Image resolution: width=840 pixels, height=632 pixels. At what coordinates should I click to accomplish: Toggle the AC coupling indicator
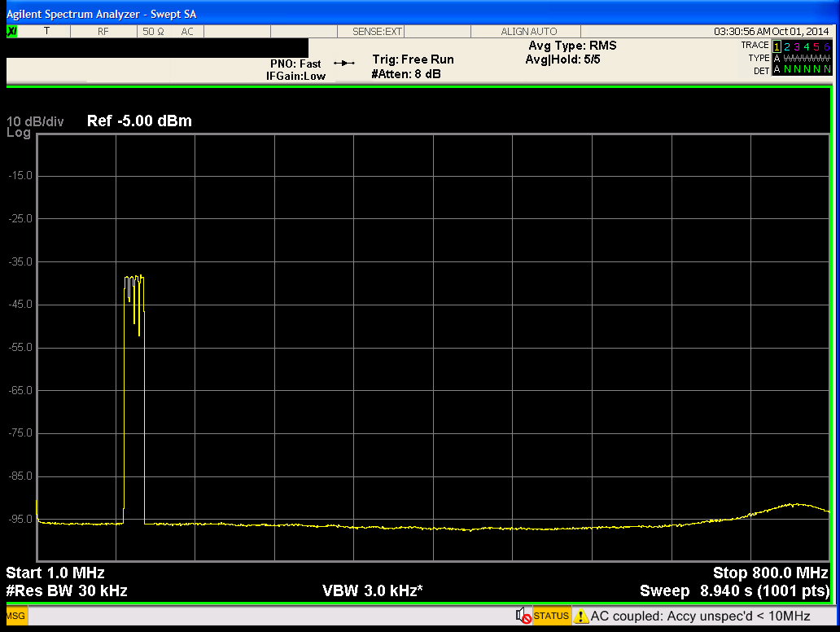pyautogui.click(x=187, y=32)
